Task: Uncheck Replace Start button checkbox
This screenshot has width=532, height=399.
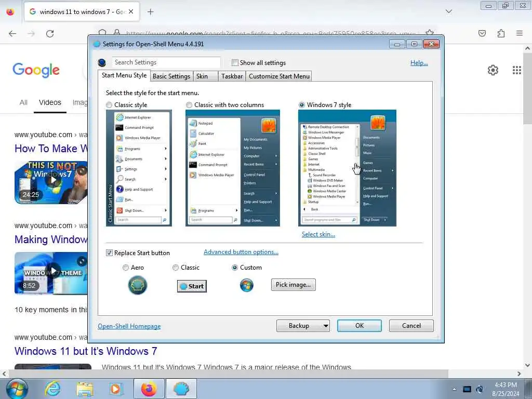Action: click(x=109, y=253)
